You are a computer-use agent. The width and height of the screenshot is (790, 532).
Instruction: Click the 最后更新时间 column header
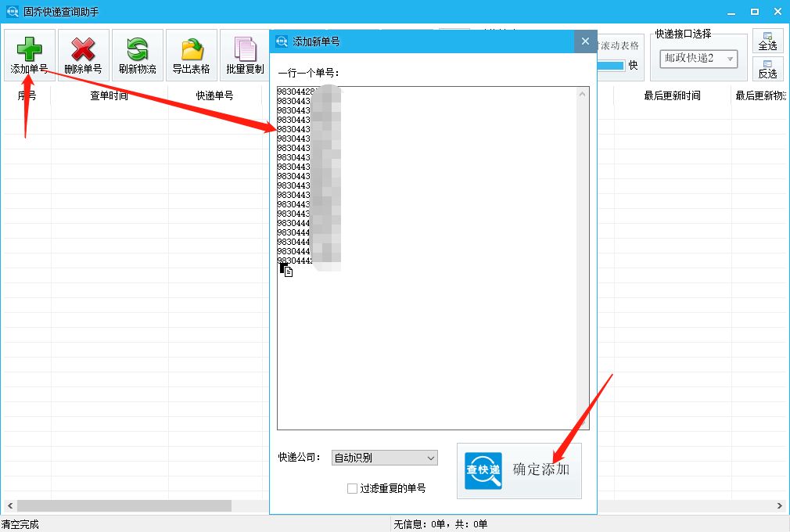[672, 95]
